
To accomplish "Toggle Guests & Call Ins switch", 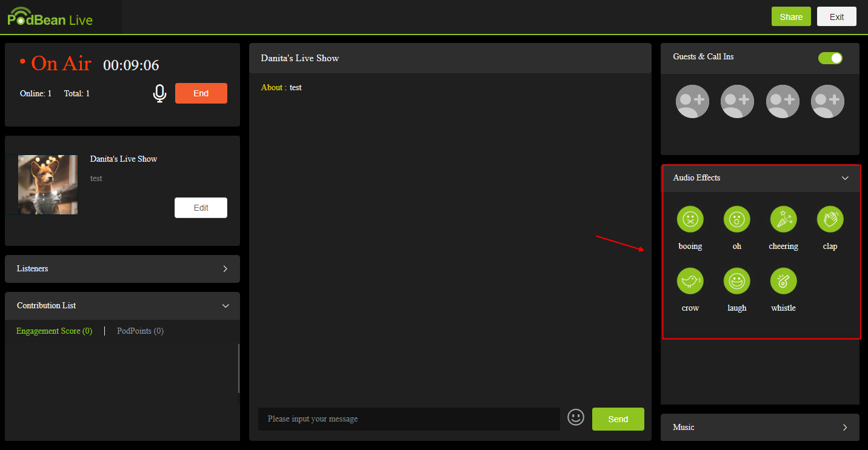I will coord(830,58).
